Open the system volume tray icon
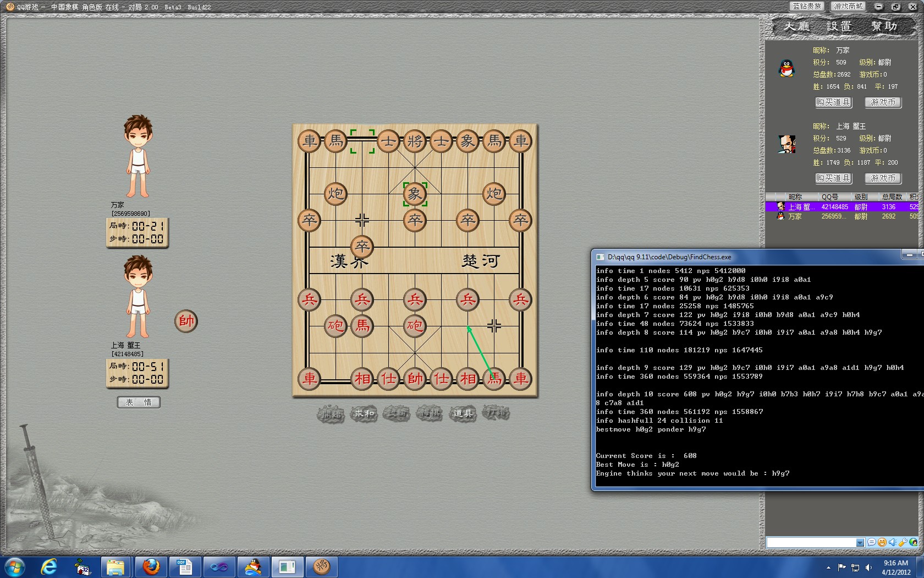924x578 pixels. click(868, 568)
